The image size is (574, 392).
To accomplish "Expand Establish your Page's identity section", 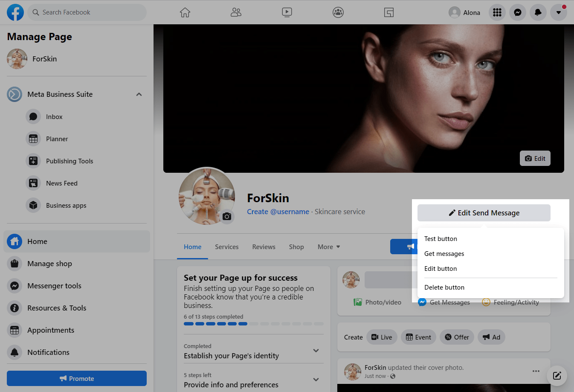I will pyautogui.click(x=316, y=351).
